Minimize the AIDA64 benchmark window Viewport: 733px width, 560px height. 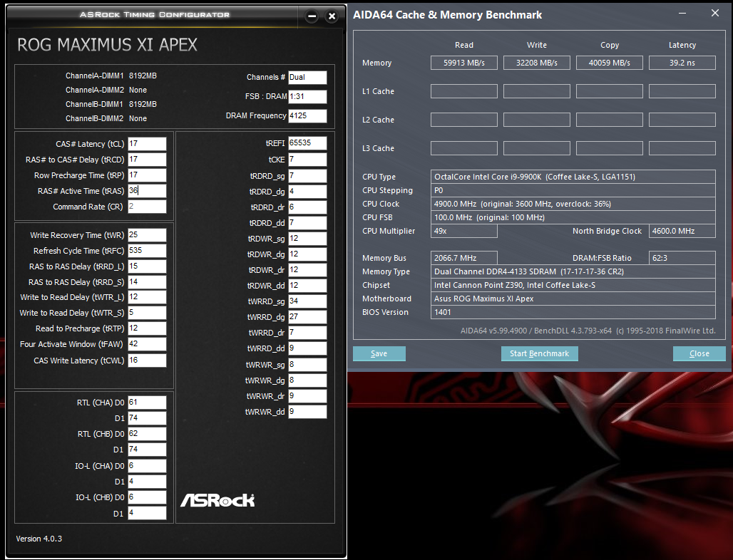click(x=682, y=13)
